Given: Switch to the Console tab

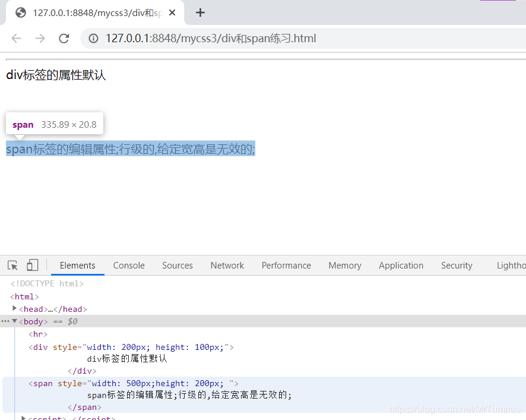Looking at the screenshot, I should point(129,265).
